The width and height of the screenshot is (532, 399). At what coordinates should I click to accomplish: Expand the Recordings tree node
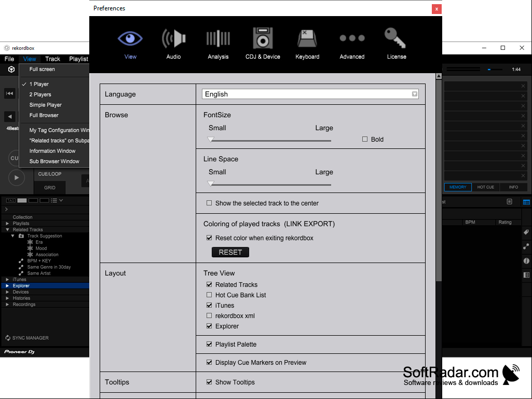click(x=7, y=305)
